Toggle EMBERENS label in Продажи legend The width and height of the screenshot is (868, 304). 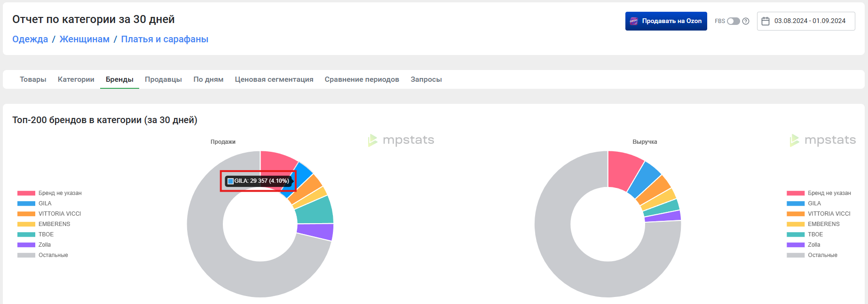(x=55, y=224)
